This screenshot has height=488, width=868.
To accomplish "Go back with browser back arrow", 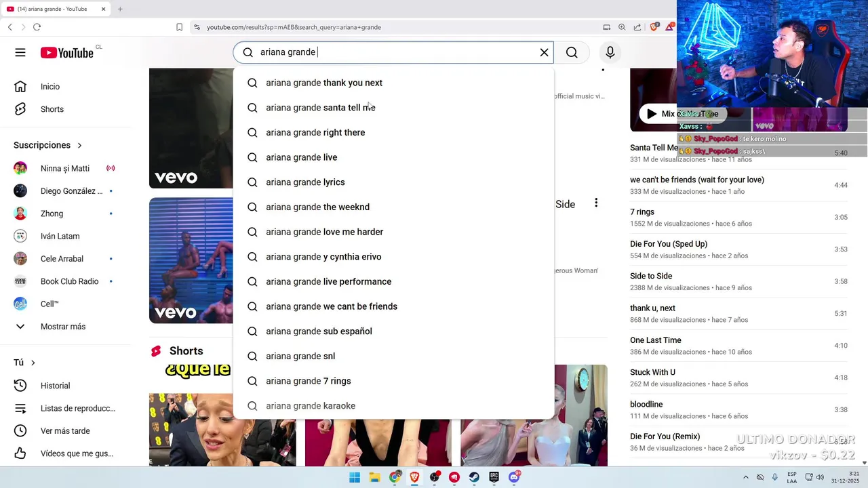I will pyautogui.click(x=9, y=27).
